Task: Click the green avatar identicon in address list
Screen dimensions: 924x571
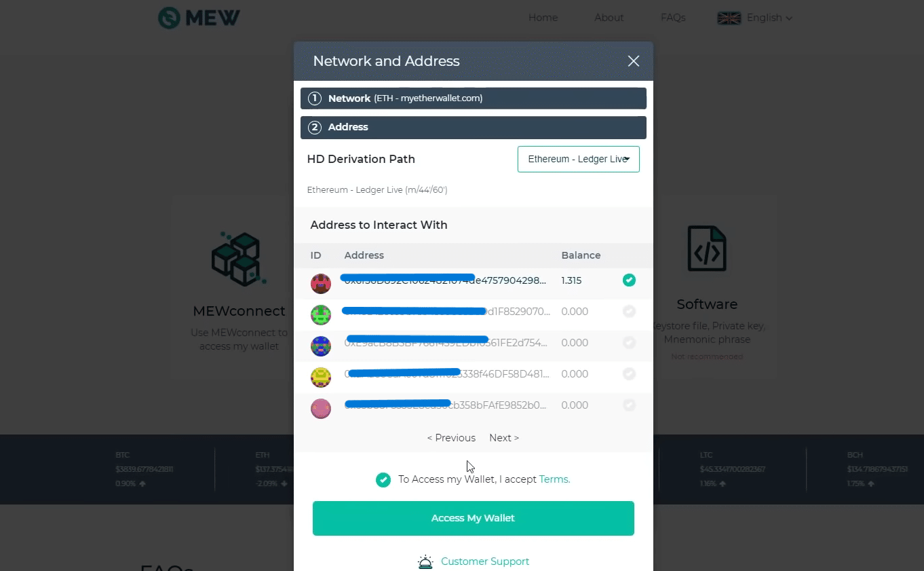Action: click(x=321, y=314)
